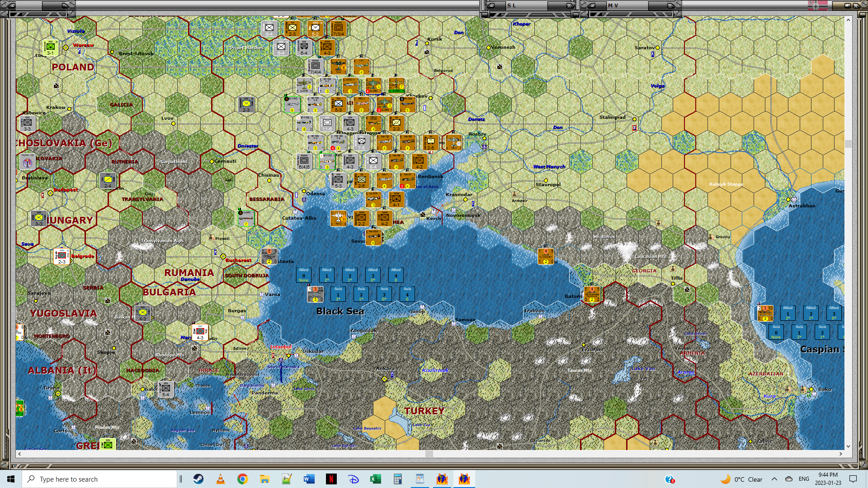Viewport: 868px width, 488px height.
Task: Choose the TB-3 bomber near Rostov
Action: 453,142
